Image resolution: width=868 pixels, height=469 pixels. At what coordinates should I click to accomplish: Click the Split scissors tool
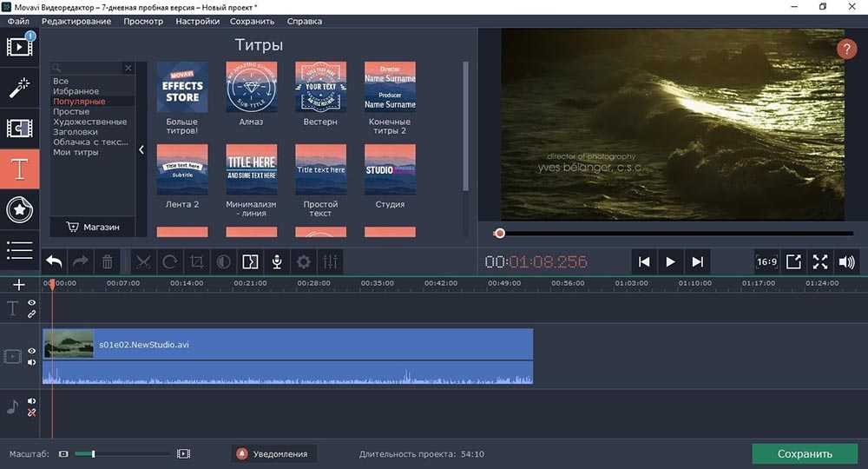(x=143, y=261)
